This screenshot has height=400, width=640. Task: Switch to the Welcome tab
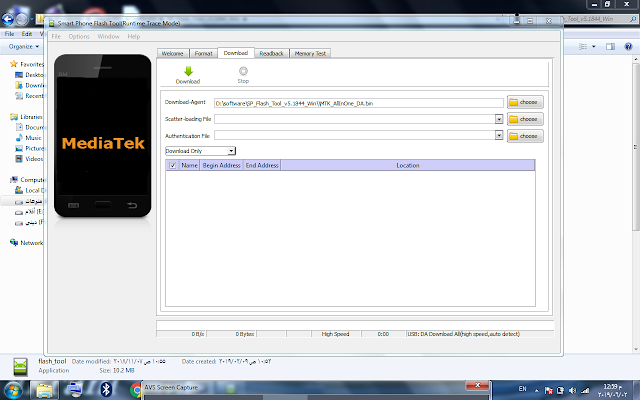pyautogui.click(x=173, y=53)
